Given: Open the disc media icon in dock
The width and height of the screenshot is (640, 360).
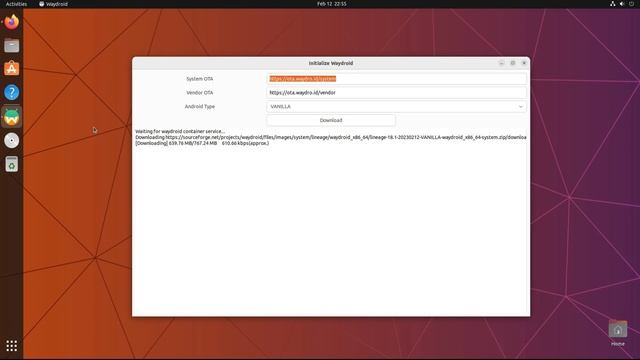Looking at the screenshot, I should (11, 140).
